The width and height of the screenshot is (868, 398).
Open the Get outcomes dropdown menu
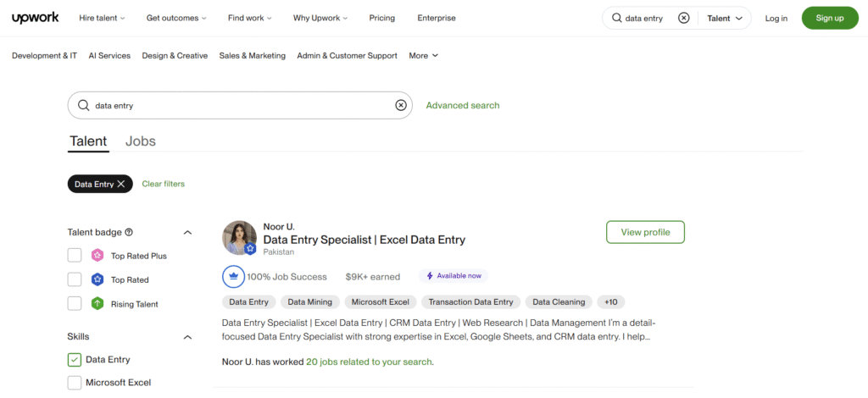click(176, 18)
